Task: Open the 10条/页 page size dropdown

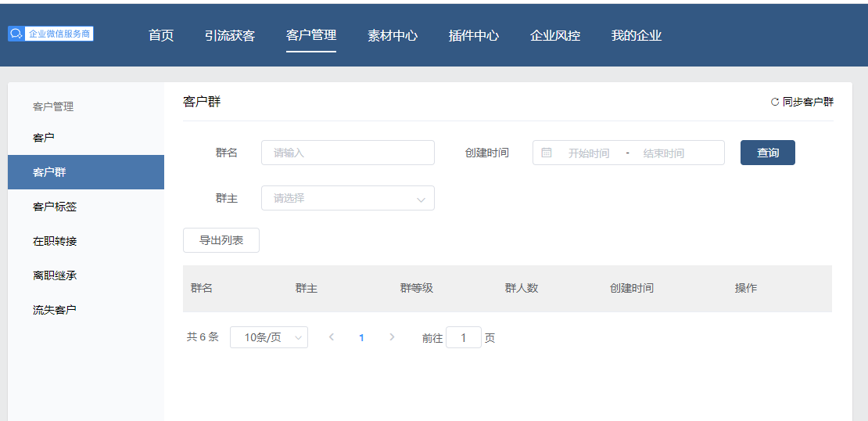Action: coord(268,337)
